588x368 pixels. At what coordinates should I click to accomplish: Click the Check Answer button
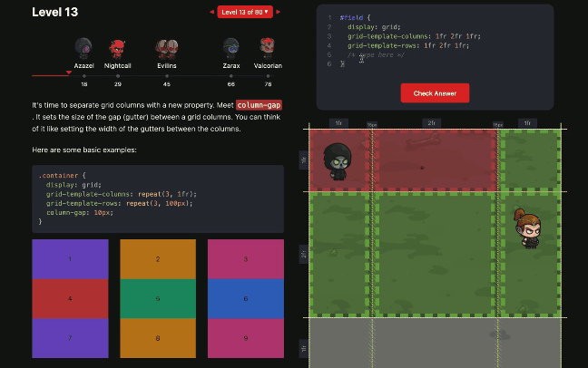coord(435,93)
